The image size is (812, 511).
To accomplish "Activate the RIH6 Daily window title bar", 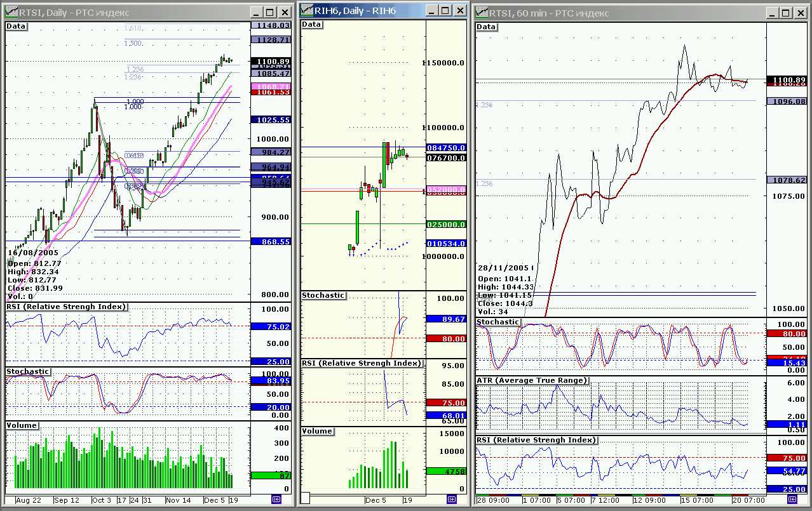I will point(369,10).
